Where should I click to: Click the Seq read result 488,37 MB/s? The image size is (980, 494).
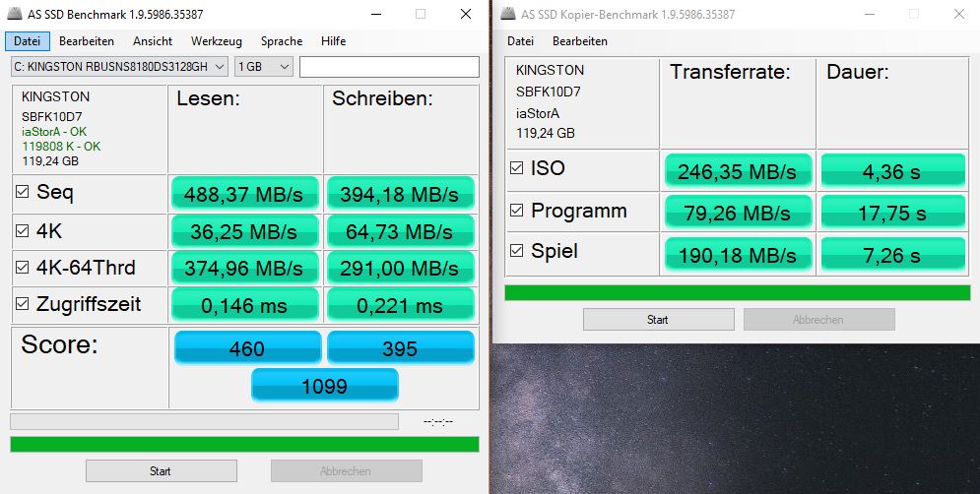click(x=244, y=194)
